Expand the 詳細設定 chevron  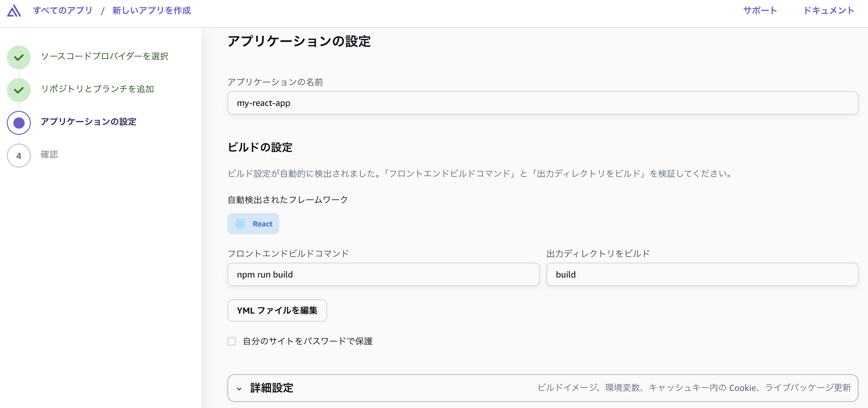239,388
